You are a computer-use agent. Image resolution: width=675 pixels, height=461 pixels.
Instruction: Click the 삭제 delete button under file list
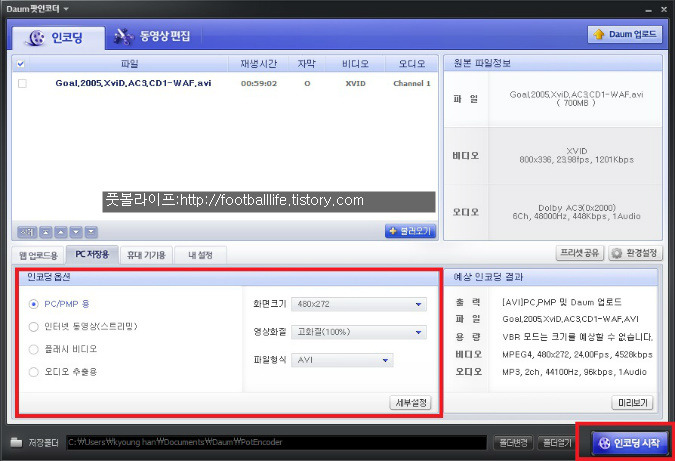[x=27, y=232]
